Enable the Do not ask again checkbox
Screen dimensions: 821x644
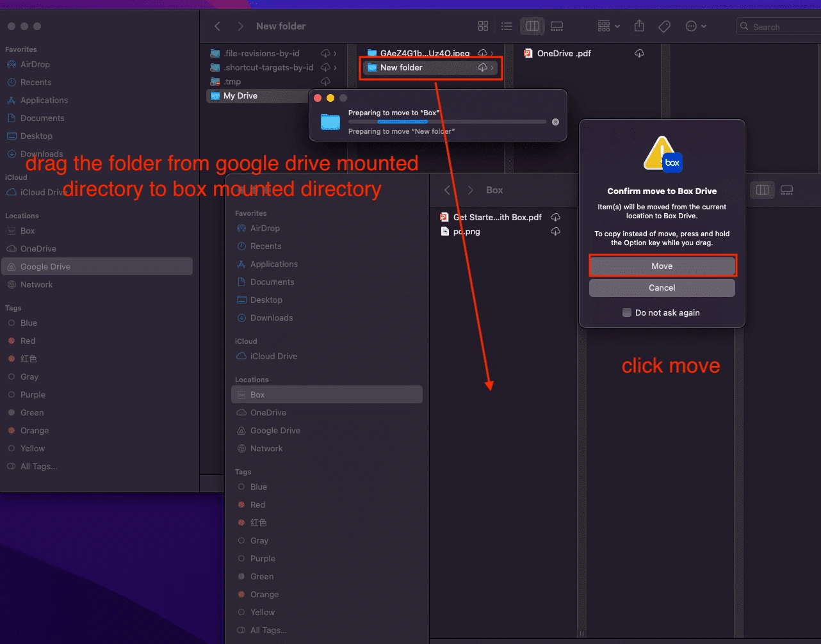[x=627, y=312]
